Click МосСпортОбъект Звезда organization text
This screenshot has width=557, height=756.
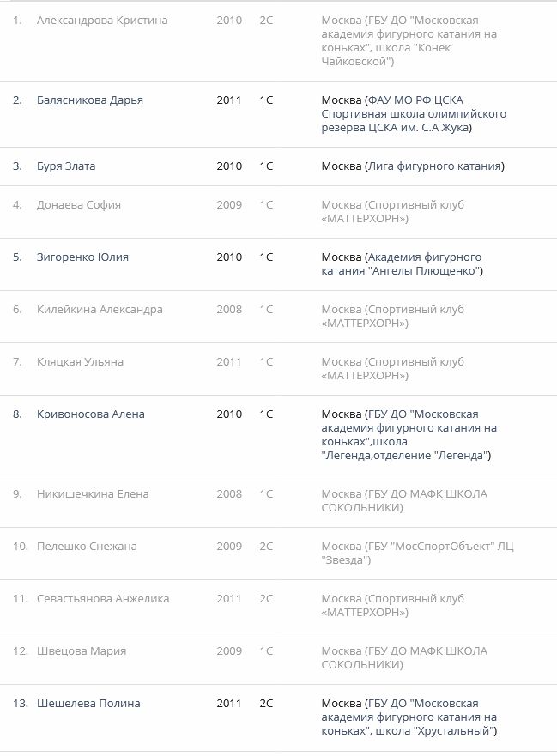point(417,553)
